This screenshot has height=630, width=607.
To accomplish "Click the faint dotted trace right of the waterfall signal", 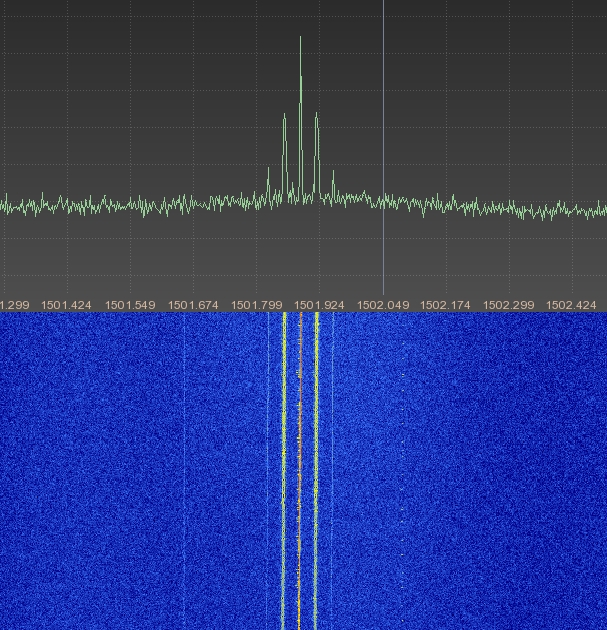I will [403, 470].
